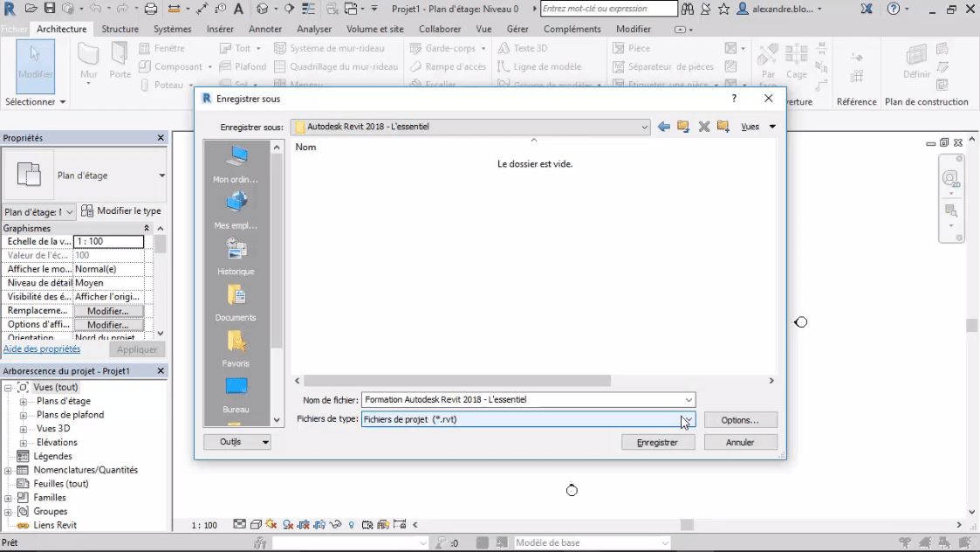The height and width of the screenshot is (552, 980).
Task: Expand the Plans d'étage tree node
Action: [23, 401]
